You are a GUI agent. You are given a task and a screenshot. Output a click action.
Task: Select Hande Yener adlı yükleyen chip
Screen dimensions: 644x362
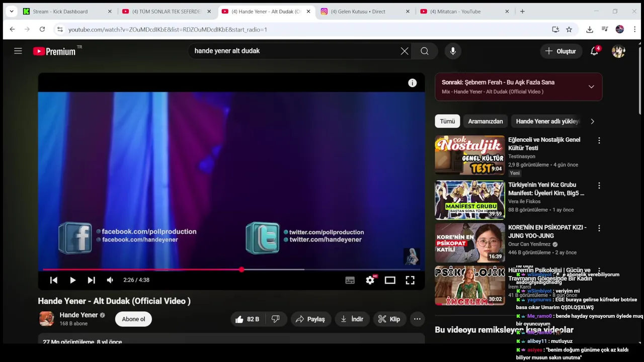tap(547, 121)
